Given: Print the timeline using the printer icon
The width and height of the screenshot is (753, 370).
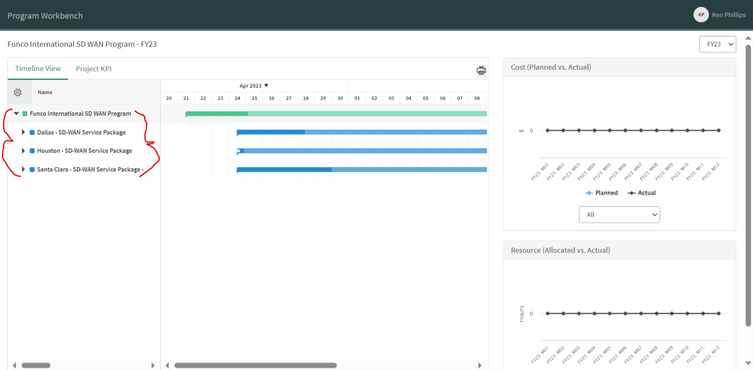Looking at the screenshot, I should click(x=481, y=71).
